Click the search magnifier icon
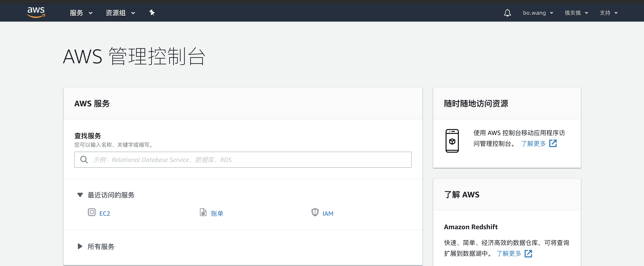The width and height of the screenshot is (644, 266). click(x=84, y=159)
